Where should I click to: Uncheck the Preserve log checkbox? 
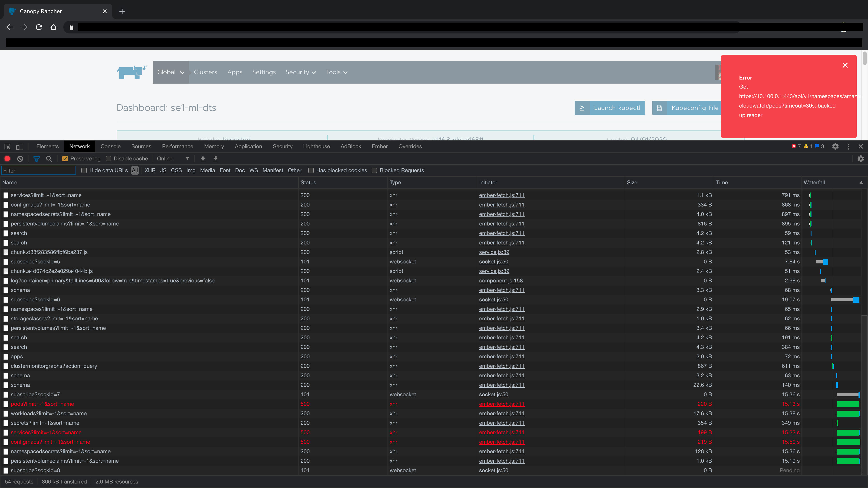coord(65,159)
